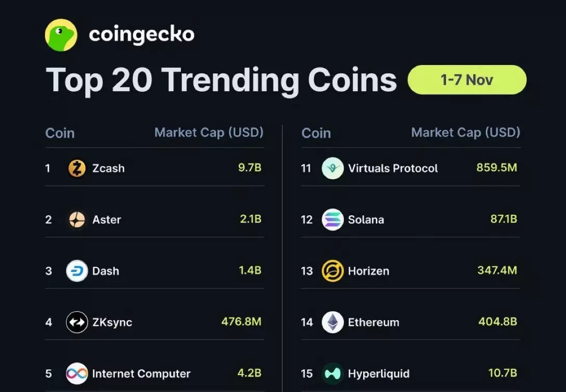Select the 1-7 Nov date badge

coord(467,80)
